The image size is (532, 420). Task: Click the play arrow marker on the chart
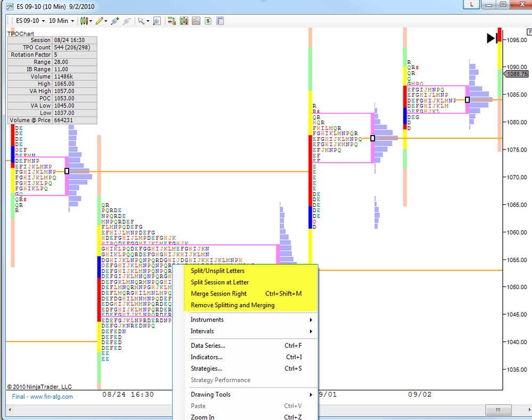tap(489, 37)
